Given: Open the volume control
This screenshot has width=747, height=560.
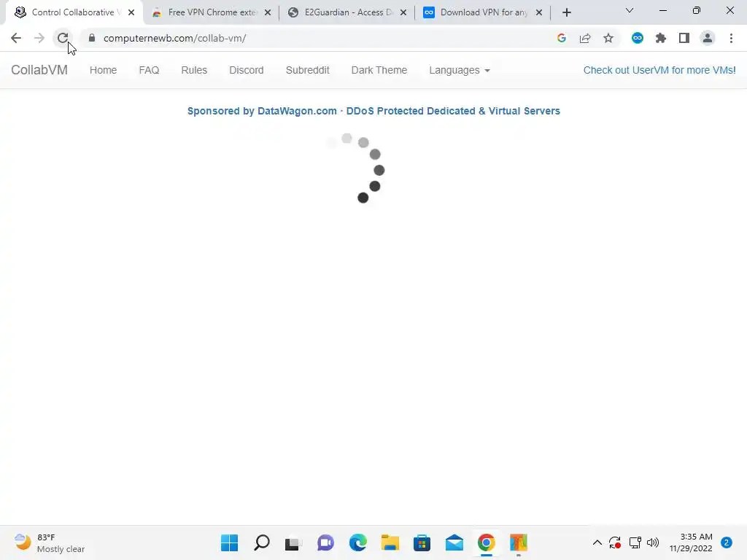Looking at the screenshot, I should (x=653, y=542).
